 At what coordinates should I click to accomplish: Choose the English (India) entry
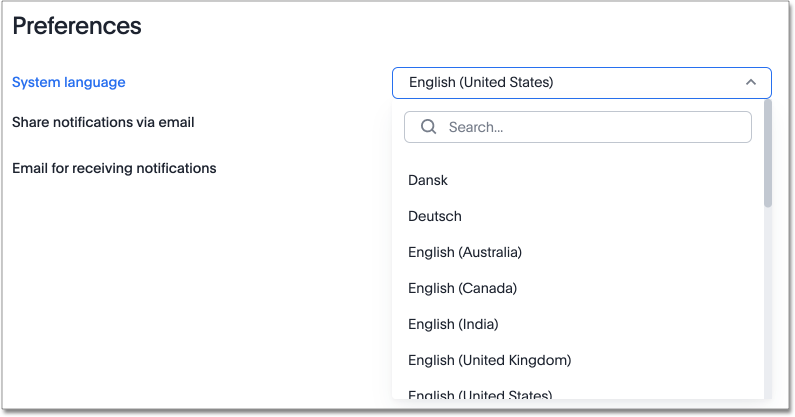click(x=453, y=324)
